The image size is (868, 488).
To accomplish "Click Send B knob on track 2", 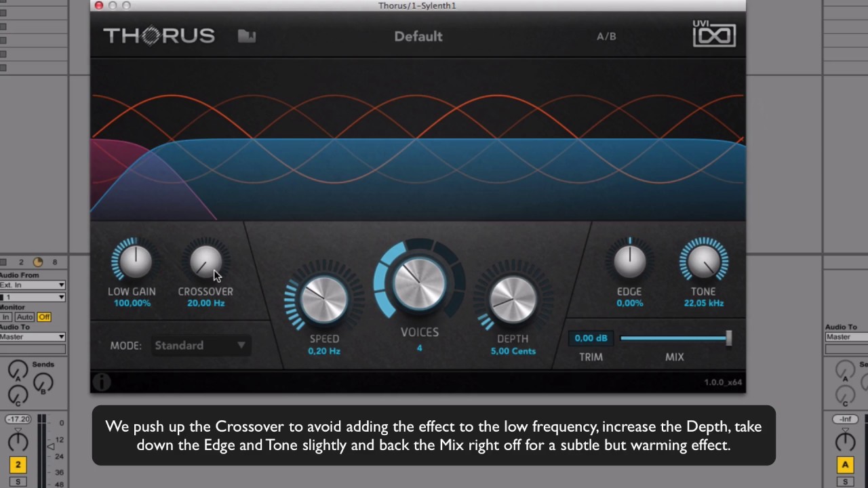I will [43, 382].
